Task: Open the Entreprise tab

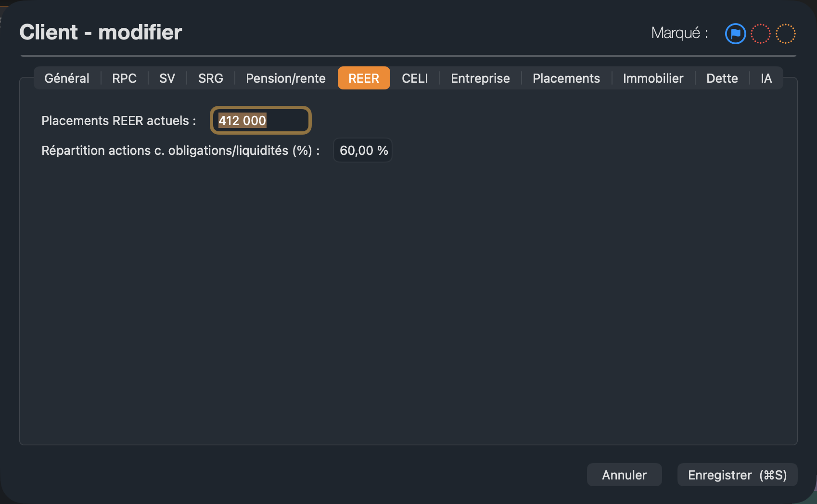Action: [480, 78]
